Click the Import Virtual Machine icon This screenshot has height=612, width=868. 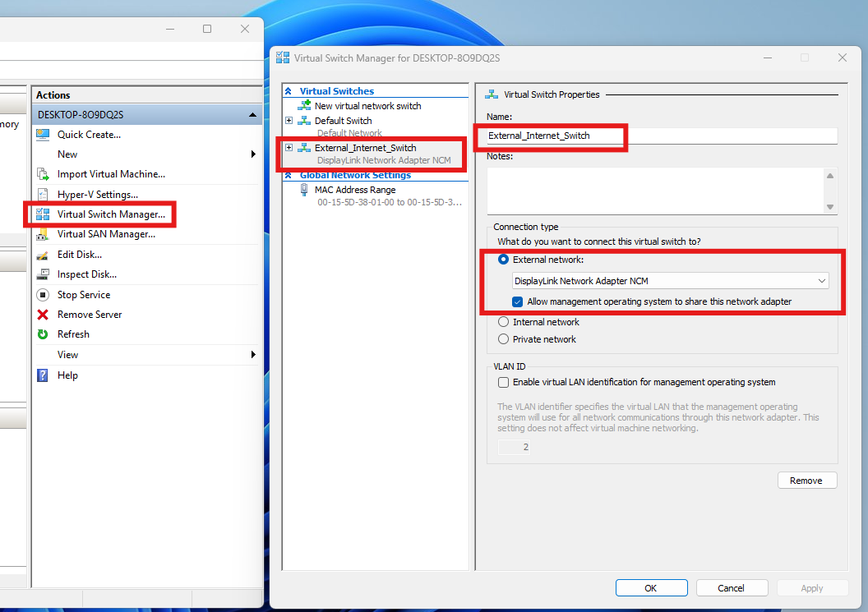coord(43,174)
